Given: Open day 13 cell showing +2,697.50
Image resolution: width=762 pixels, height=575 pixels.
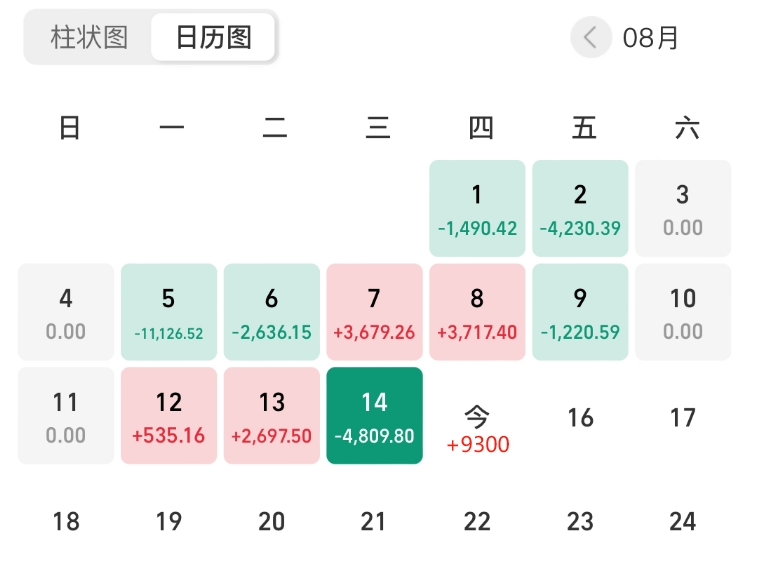Looking at the screenshot, I should pyautogui.click(x=272, y=416).
